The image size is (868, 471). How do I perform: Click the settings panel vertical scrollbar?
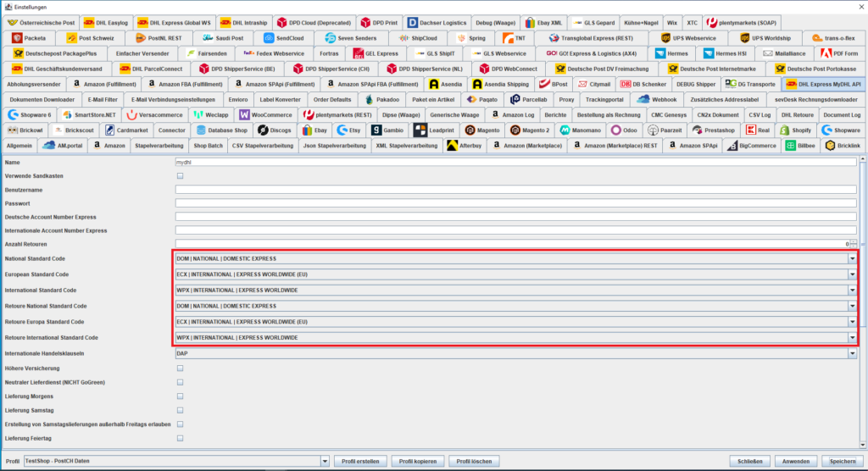pos(862,302)
